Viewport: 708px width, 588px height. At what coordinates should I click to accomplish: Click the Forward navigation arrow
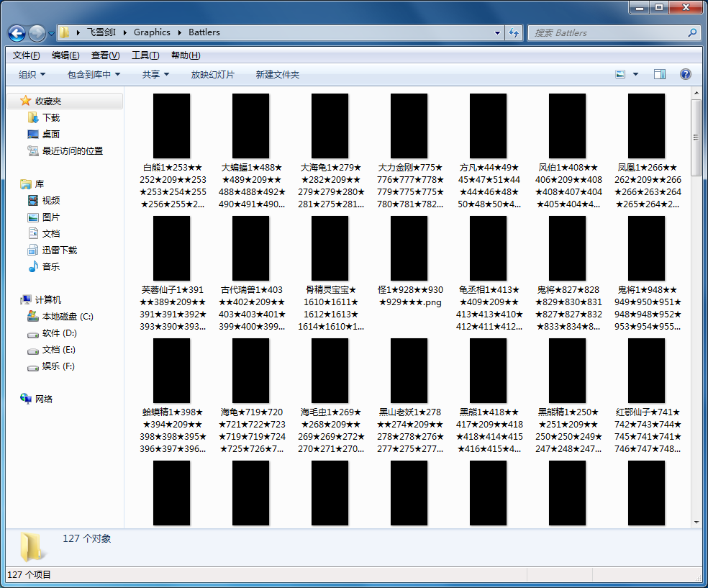tap(37, 33)
